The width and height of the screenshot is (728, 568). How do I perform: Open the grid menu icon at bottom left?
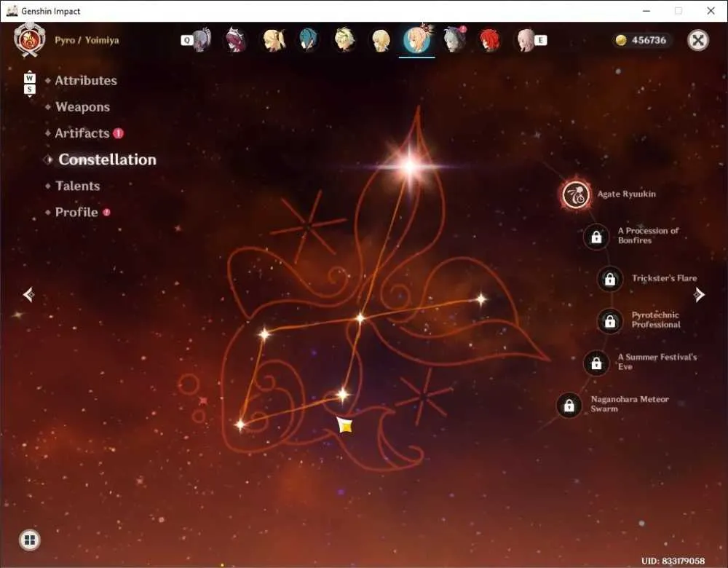(x=30, y=540)
